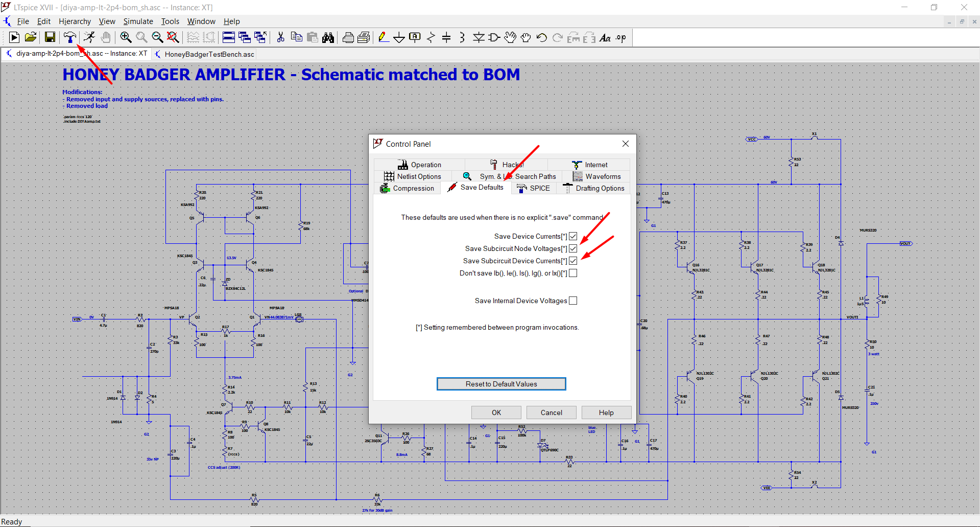
Task: Switch to the Compression tab
Action: pyautogui.click(x=407, y=188)
